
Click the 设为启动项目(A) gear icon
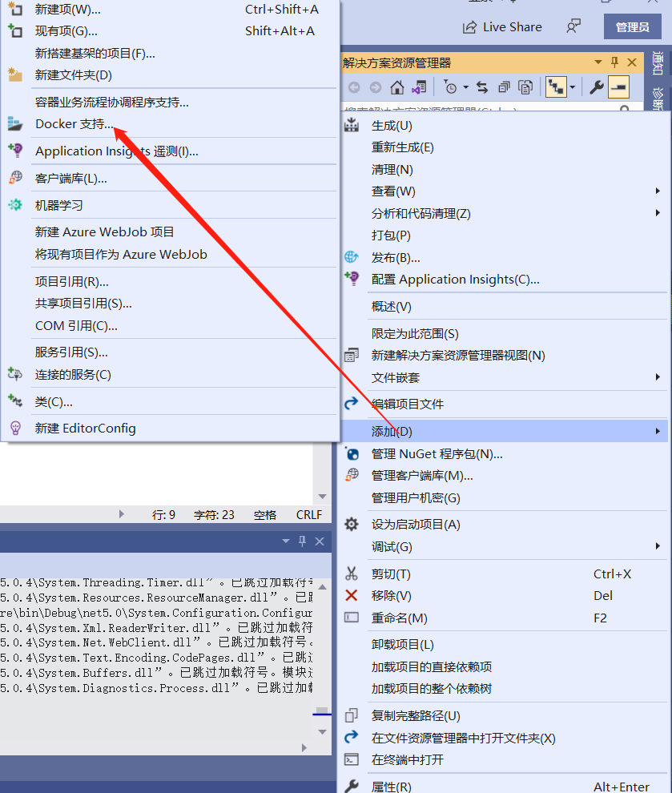352,524
